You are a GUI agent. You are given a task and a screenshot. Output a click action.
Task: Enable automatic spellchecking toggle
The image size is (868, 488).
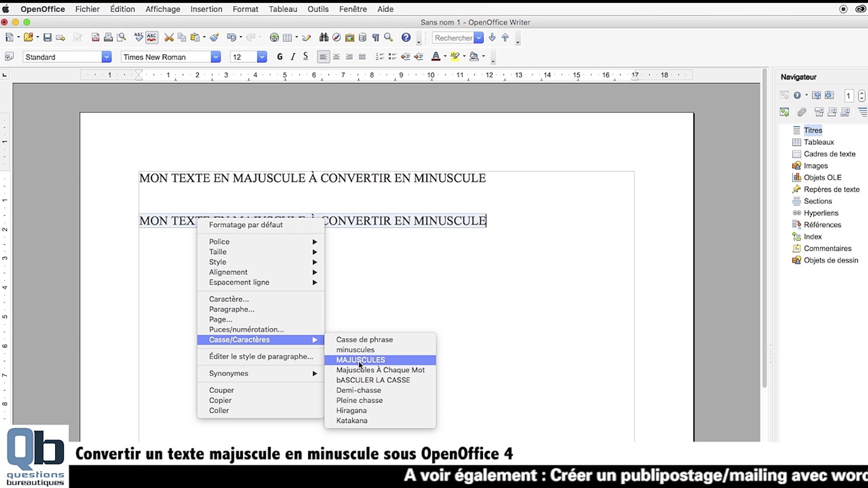(151, 38)
